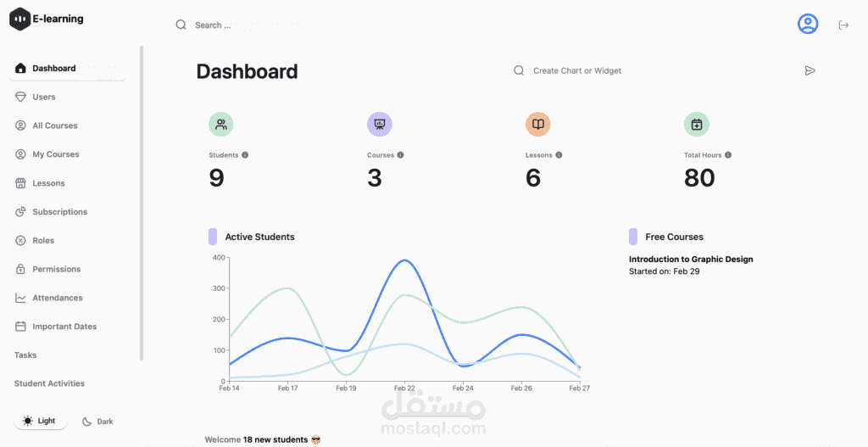The height and width of the screenshot is (447, 868).
Task: Click the sidebar vertical scrollbar
Action: (x=142, y=204)
